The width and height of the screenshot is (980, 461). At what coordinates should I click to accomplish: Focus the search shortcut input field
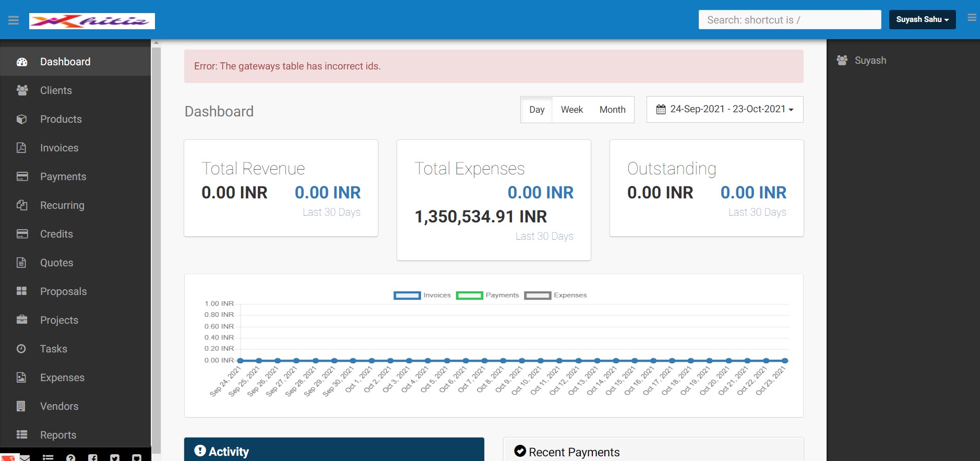coord(790,20)
